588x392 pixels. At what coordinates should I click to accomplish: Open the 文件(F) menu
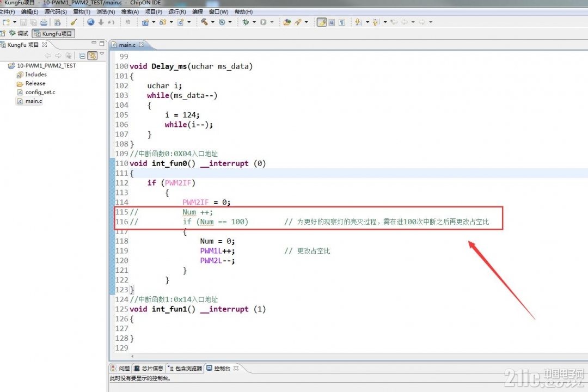[x=8, y=11]
